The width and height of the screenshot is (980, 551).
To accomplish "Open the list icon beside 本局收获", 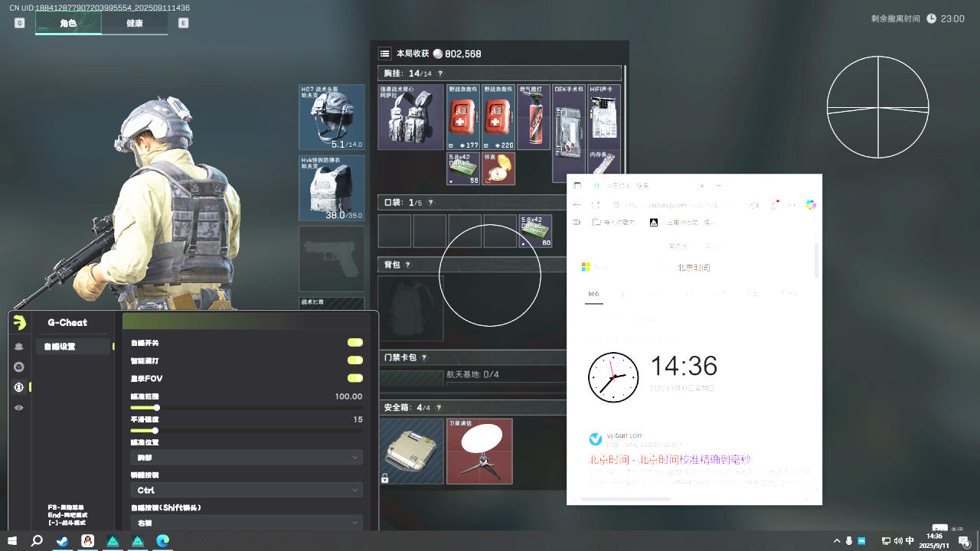I will [x=384, y=54].
